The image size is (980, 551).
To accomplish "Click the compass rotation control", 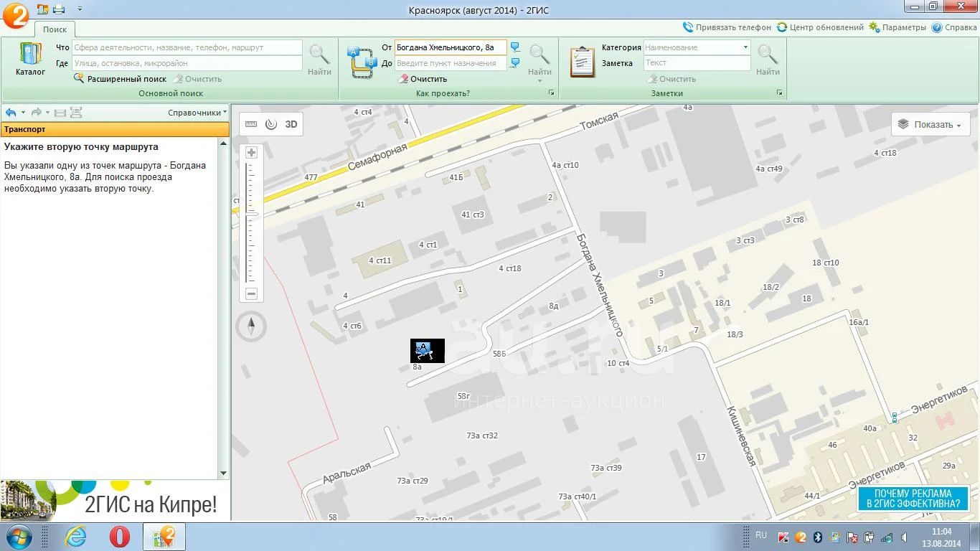I will pos(251,326).
